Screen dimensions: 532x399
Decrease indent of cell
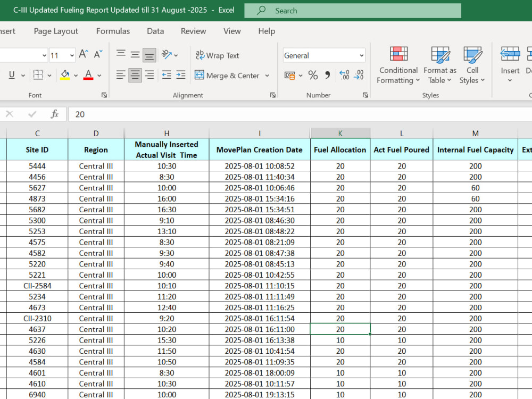tap(166, 75)
